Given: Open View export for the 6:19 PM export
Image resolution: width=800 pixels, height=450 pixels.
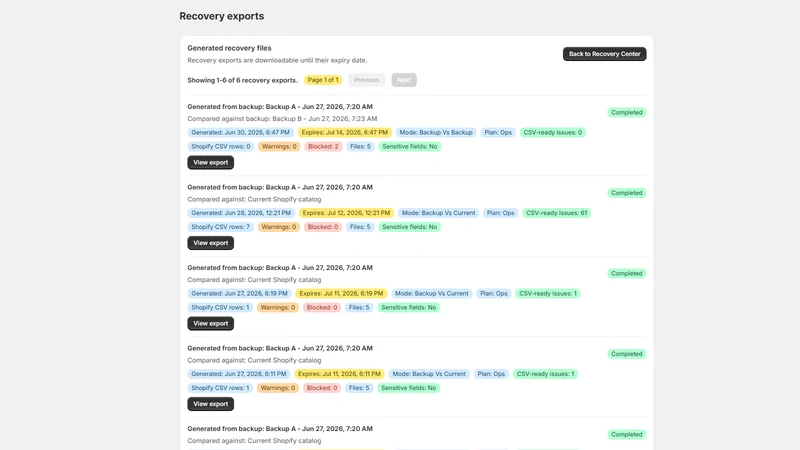Looking at the screenshot, I should pos(210,323).
